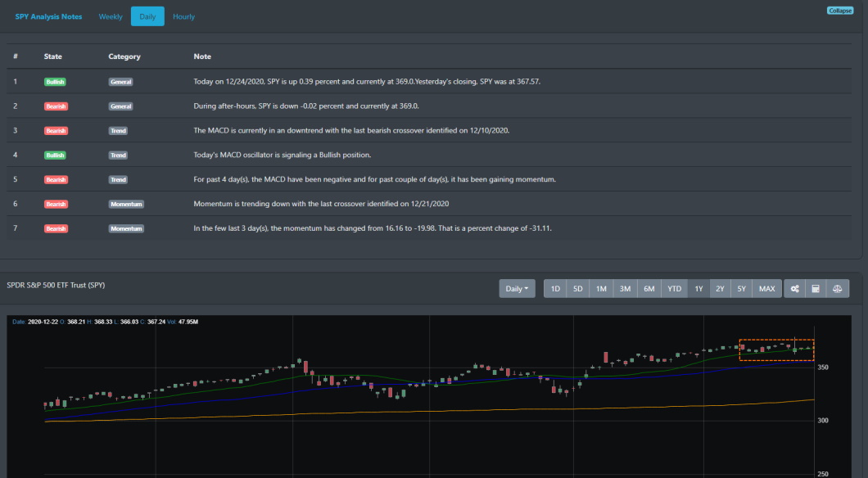Click the orange dashed highlighted candlestick region
Screen dimensions: 868x478
pyautogui.click(x=775, y=349)
